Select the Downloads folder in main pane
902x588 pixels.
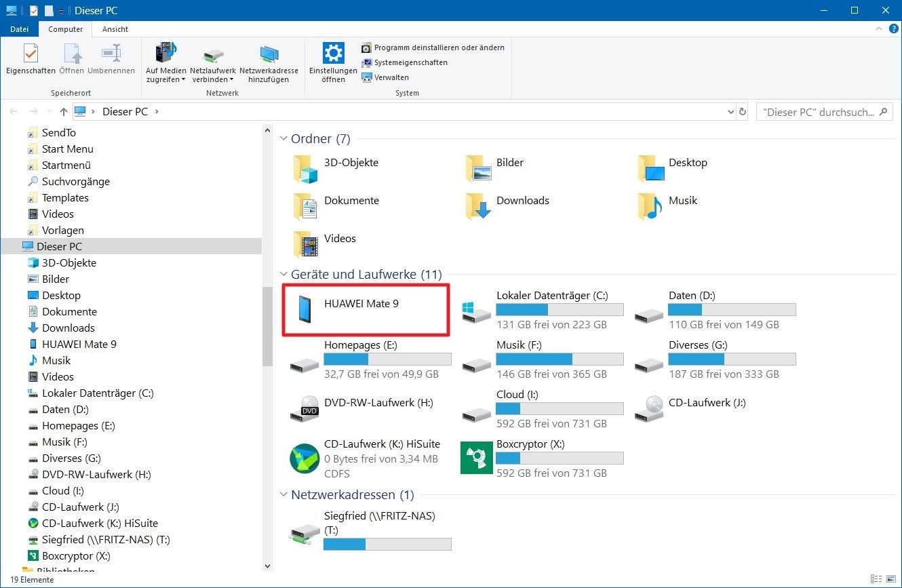[x=507, y=206]
